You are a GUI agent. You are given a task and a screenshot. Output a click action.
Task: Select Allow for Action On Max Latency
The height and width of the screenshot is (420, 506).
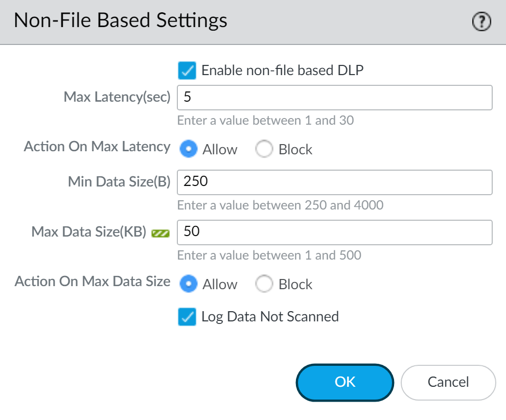pyautogui.click(x=189, y=149)
